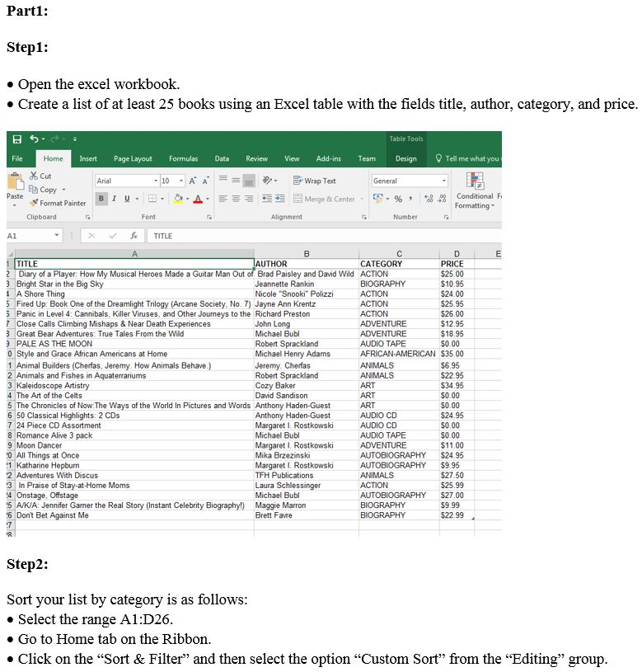Open Customize Quick Access Toolbar arrow
The image size is (642, 672).
tap(75, 139)
